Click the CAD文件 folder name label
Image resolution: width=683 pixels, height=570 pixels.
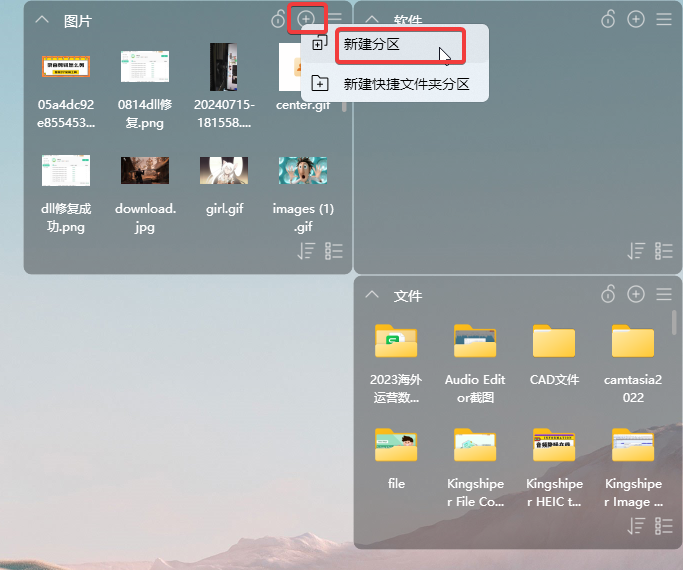[x=554, y=380]
